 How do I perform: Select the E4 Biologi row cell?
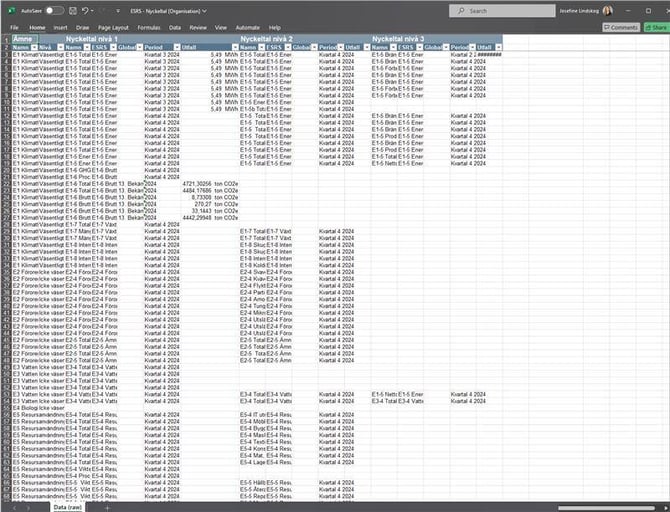click(x=25, y=408)
